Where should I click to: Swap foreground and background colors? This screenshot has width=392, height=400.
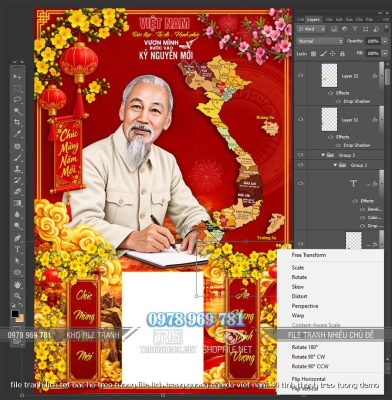click(21, 305)
